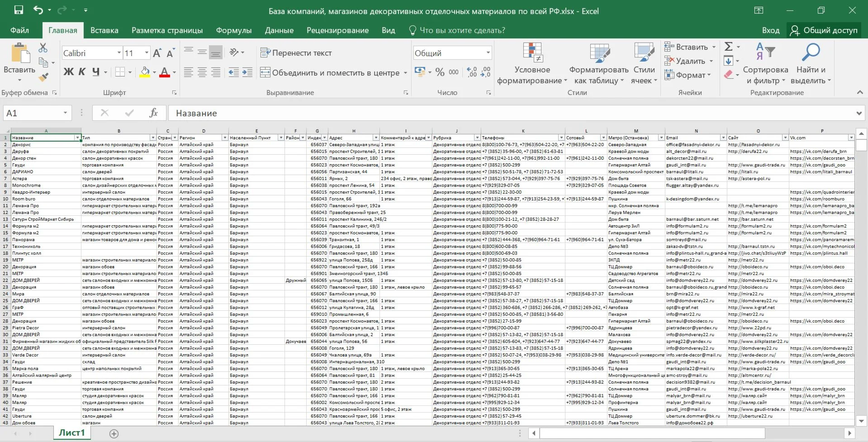Image resolution: width=868 pixels, height=442 pixels.
Task: Open the Calibri font name dropdown
Action: (x=119, y=53)
